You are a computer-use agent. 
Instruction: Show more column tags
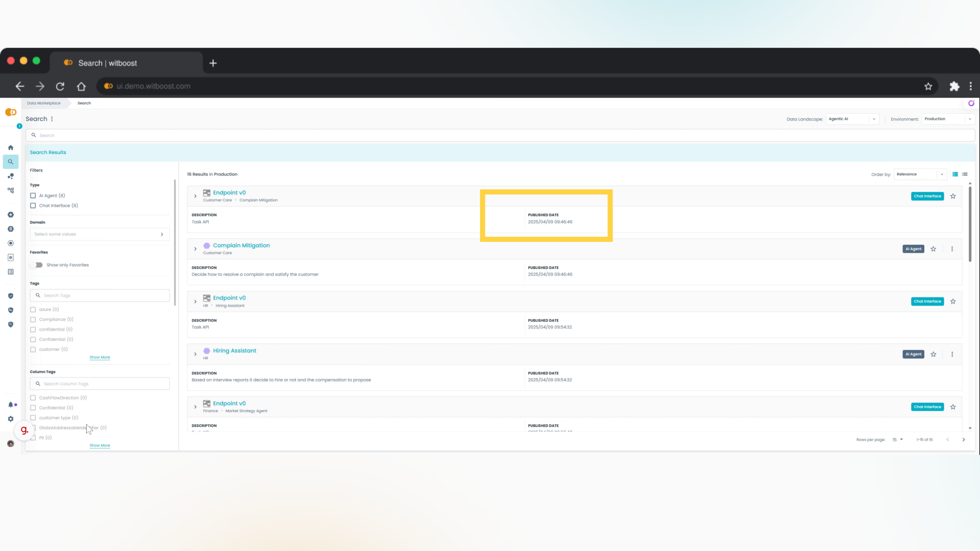[100, 446]
